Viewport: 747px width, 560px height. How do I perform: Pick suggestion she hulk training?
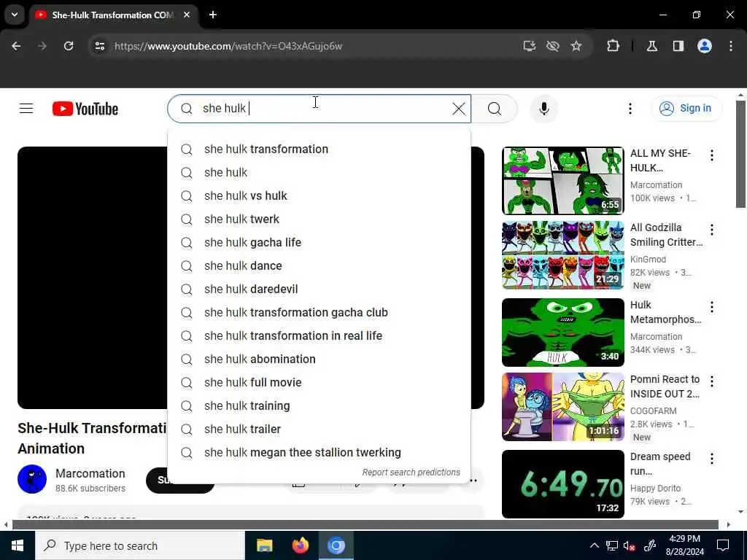pyautogui.click(x=320, y=405)
